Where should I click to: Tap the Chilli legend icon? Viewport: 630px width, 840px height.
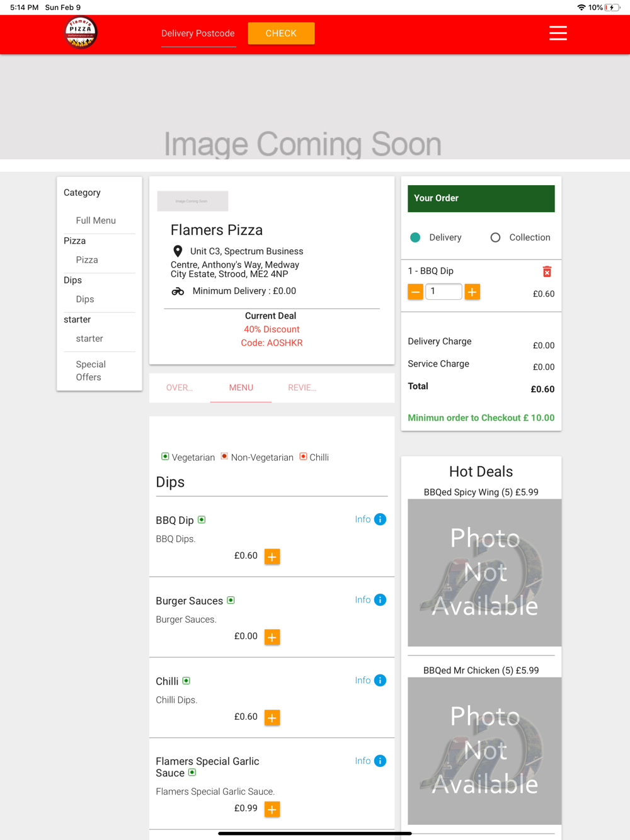point(303,457)
